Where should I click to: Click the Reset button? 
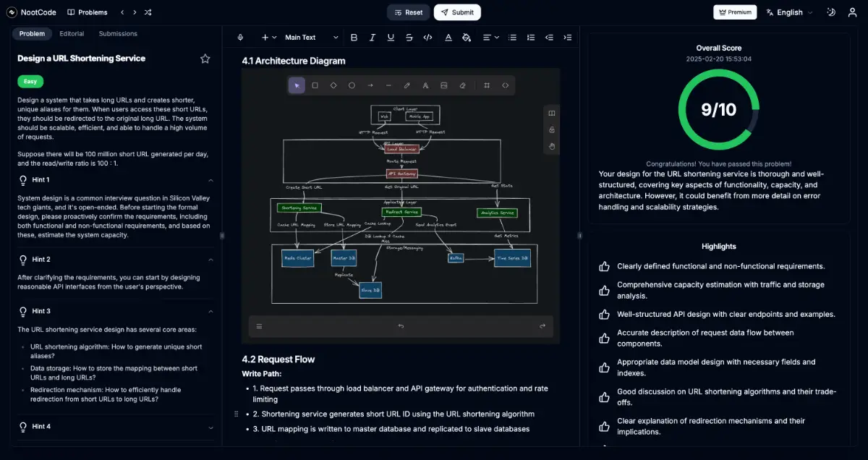click(x=408, y=12)
